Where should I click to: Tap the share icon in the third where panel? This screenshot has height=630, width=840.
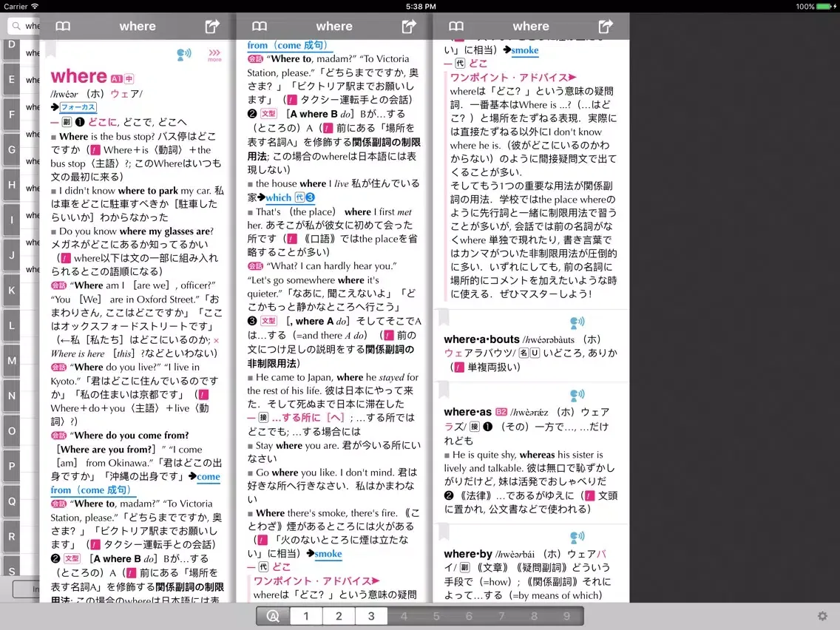pyautogui.click(x=606, y=27)
